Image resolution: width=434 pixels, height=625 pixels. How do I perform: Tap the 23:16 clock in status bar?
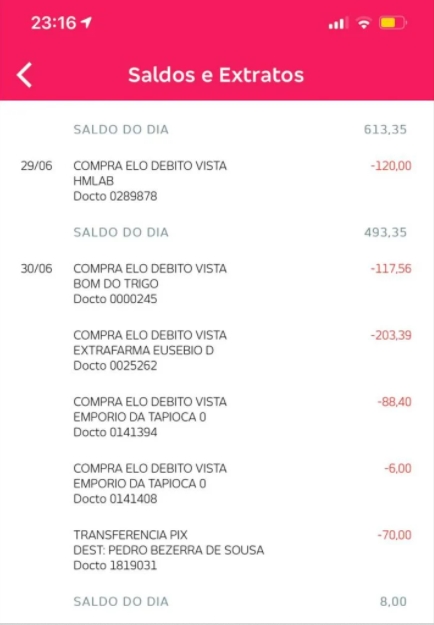click(53, 23)
